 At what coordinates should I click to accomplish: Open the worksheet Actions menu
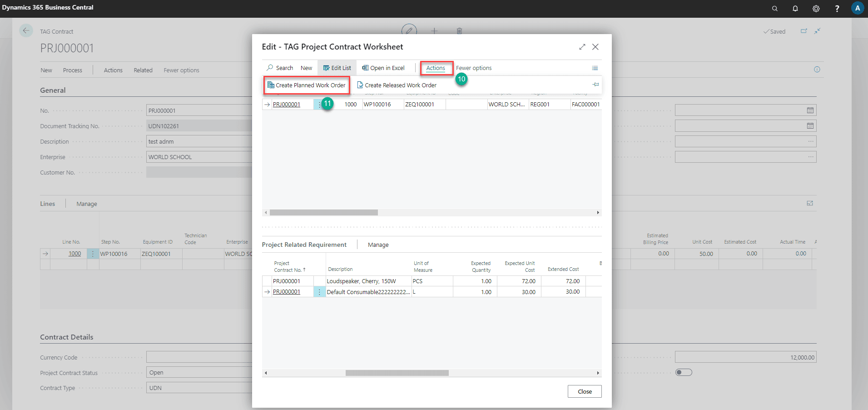tap(436, 68)
